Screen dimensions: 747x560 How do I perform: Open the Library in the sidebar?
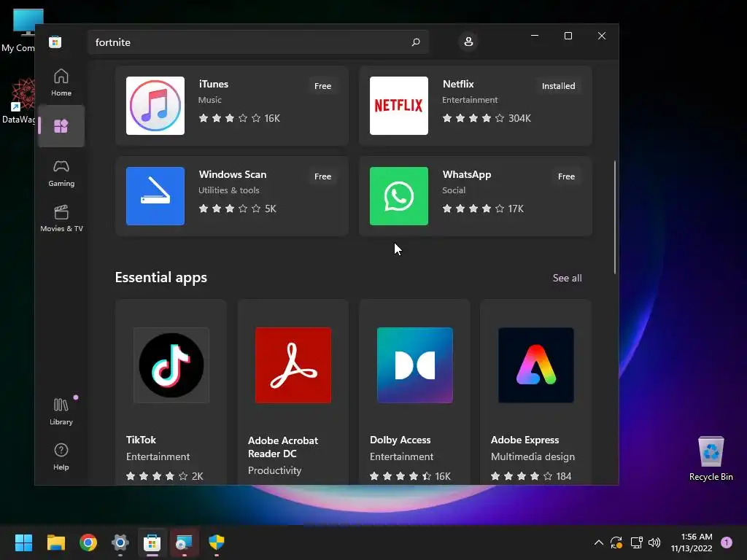pos(61,412)
